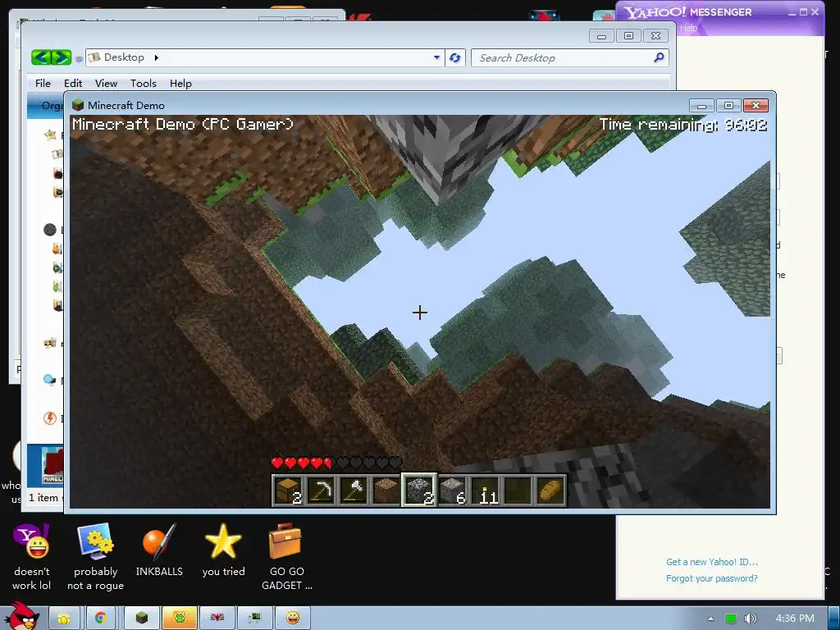Screen dimensions: 840x630
Task: Show hidden system tray icons
Action: (710, 619)
